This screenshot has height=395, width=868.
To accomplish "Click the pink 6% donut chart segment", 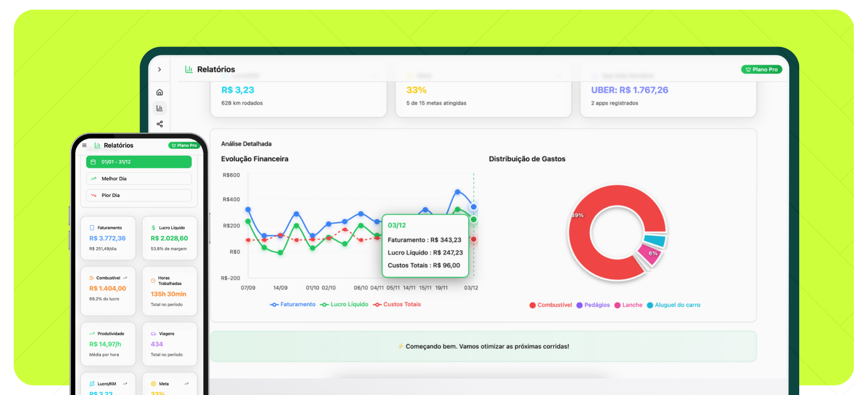I will 650,255.
